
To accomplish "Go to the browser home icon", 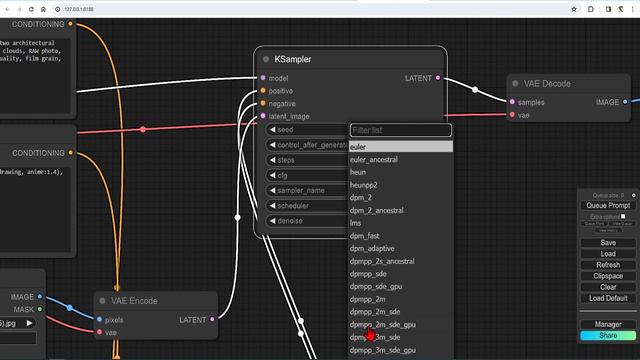I will (43, 9).
